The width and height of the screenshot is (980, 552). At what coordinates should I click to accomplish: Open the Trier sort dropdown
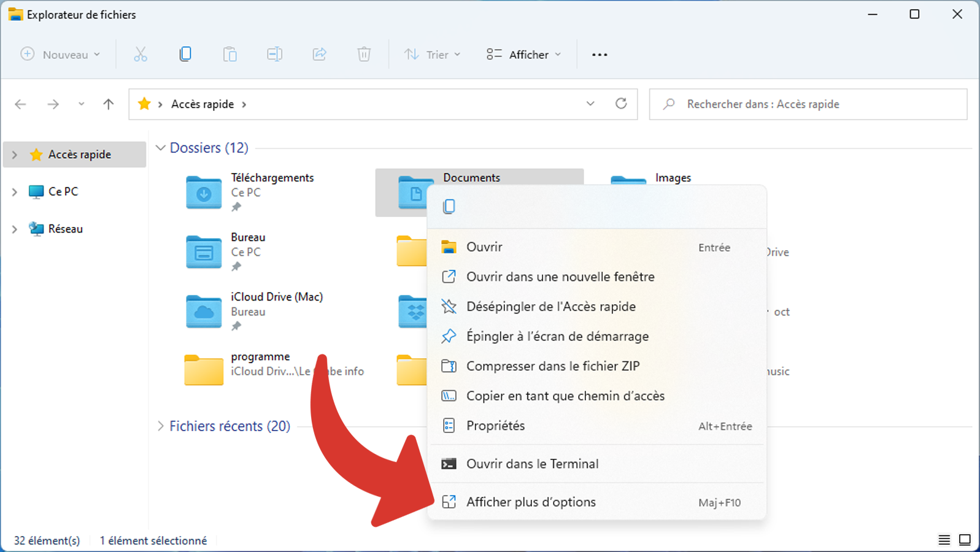(x=433, y=55)
